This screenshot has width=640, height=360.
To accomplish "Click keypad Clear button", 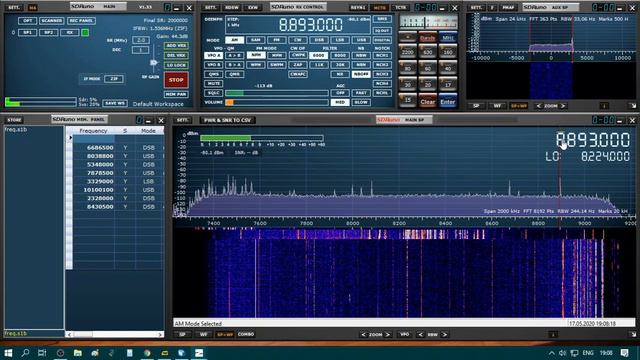I will pyautogui.click(x=427, y=102).
